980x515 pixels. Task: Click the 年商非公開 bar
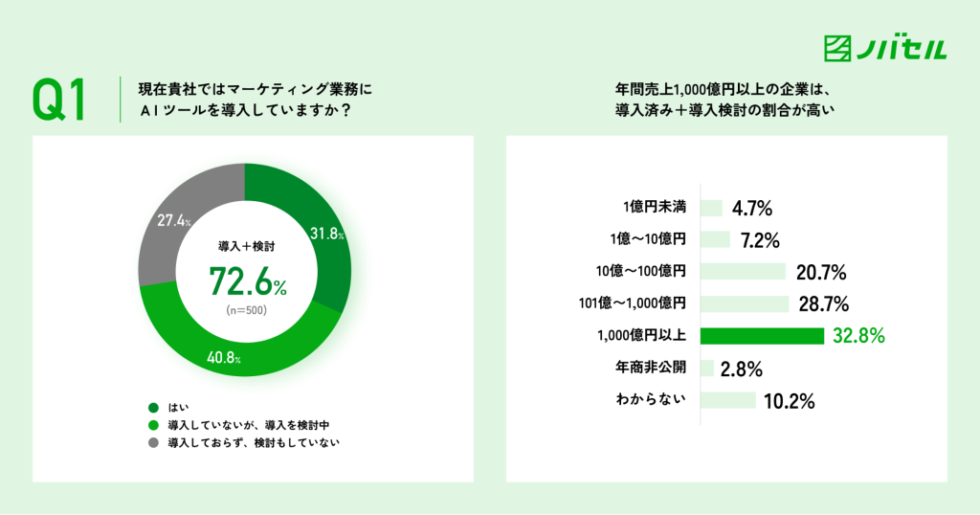coord(707,369)
